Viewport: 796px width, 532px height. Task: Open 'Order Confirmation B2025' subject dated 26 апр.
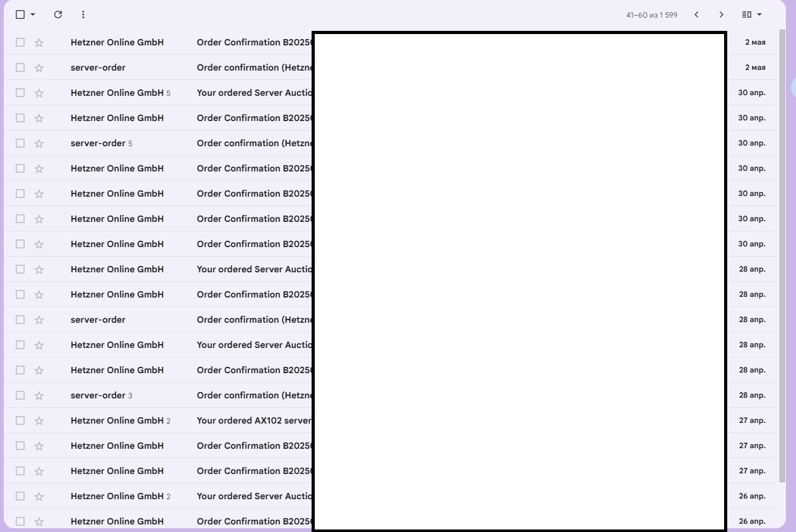[x=254, y=521]
